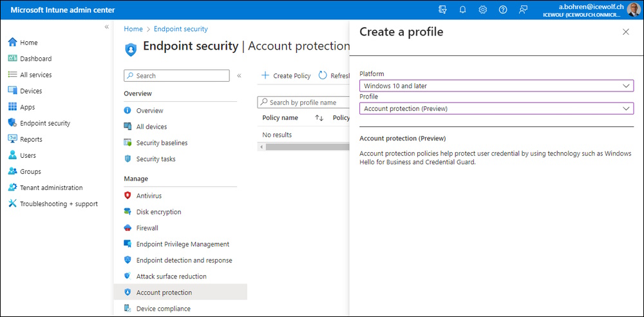
Task: Click the Refresh circular arrow icon
Action: tap(323, 75)
